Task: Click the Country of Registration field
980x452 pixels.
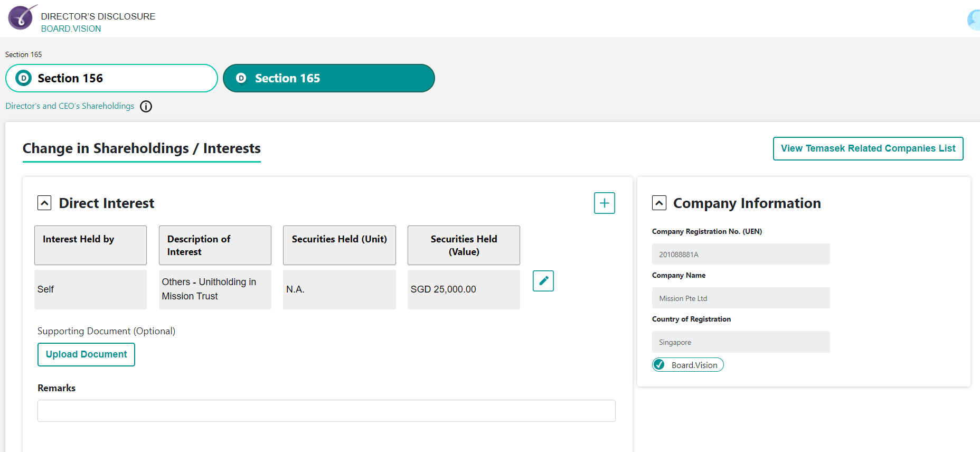Action: (x=741, y=342)
